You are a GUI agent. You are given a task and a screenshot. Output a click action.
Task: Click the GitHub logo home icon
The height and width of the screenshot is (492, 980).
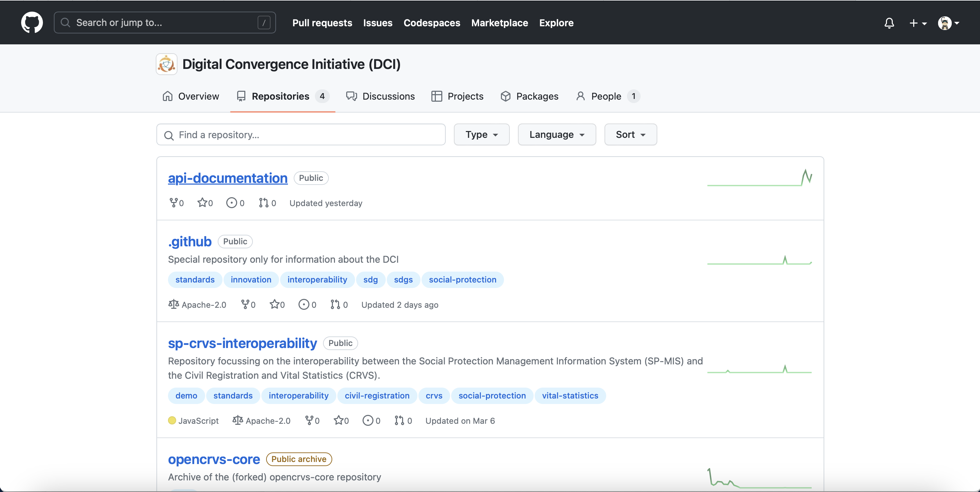tap(32, 23)
